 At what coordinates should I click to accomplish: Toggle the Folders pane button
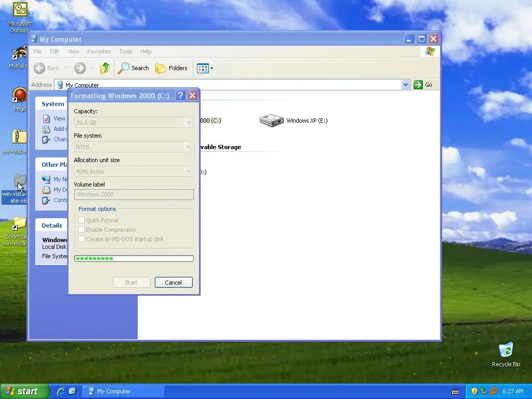pyautogui.click(x=171, y=68)
